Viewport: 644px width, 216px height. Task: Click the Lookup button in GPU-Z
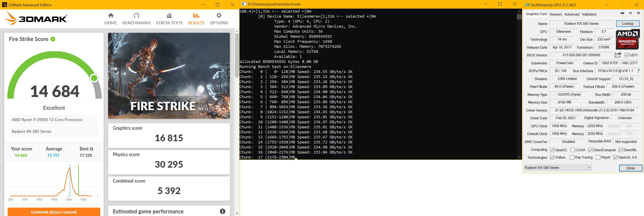coord(628,23)
